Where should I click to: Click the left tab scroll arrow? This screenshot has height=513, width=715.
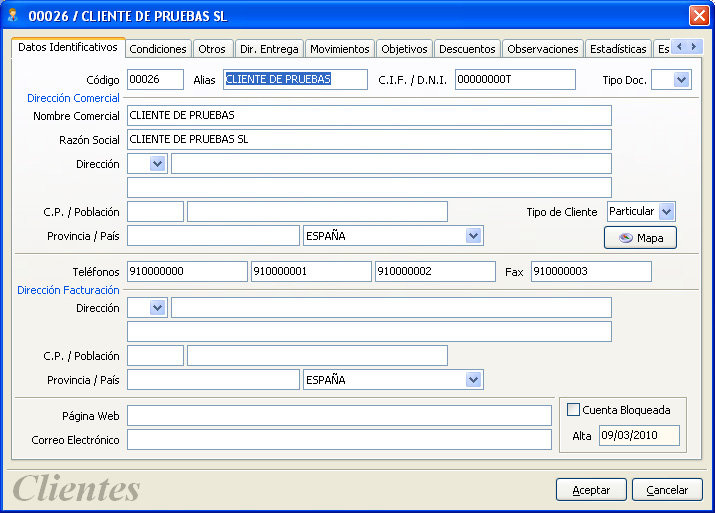[x=679, y=47]
